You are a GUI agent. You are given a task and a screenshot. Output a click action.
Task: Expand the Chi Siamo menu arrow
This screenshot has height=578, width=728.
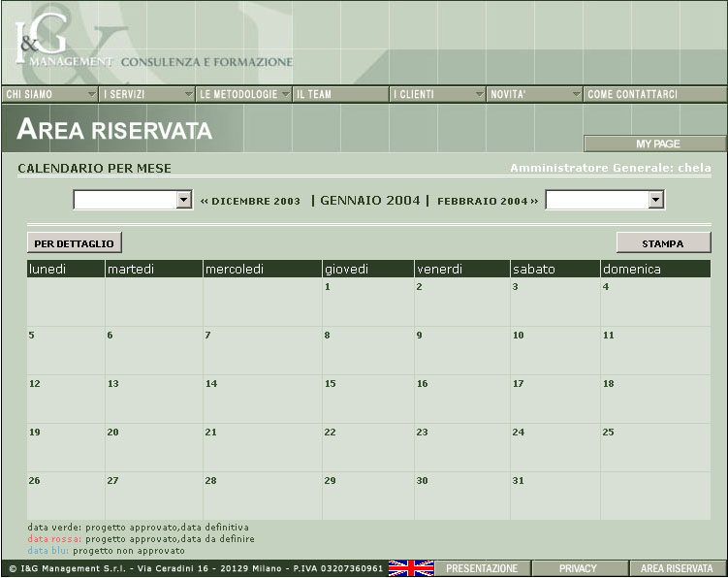tap(92, 94)
